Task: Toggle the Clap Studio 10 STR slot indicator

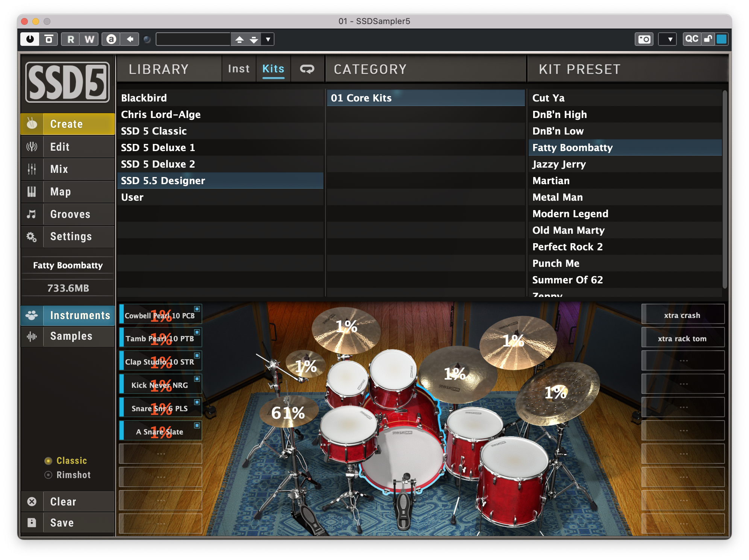Action: 197,356
